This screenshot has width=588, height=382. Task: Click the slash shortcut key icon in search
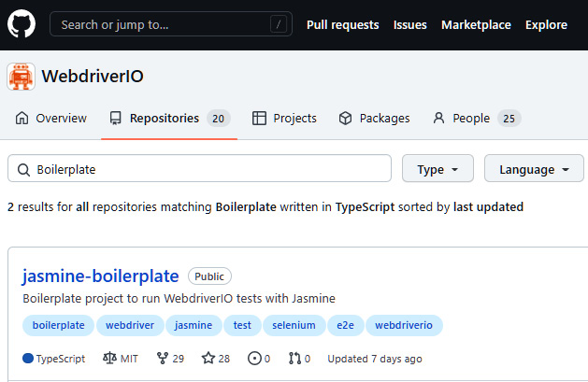pos(279,24)
